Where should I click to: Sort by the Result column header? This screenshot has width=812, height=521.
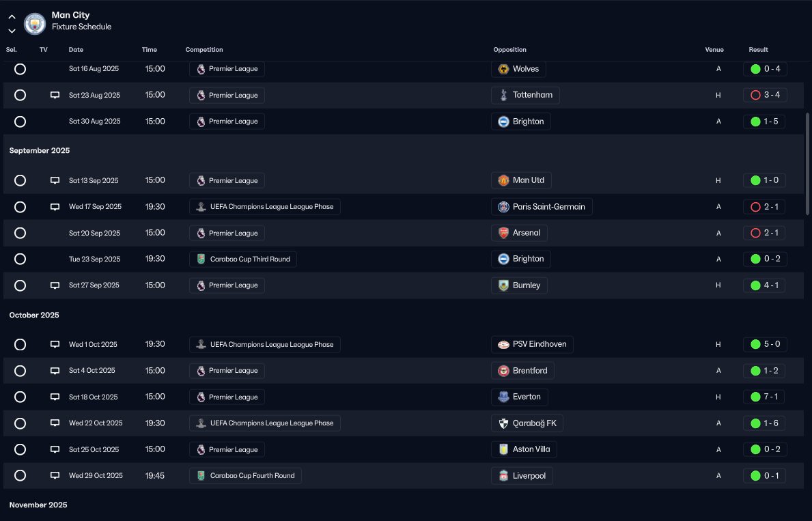coord(758,50)
